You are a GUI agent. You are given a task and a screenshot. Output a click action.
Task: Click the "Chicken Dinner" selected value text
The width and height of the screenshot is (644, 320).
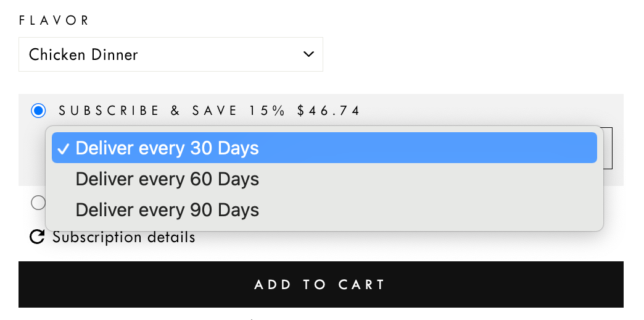point(83,54)
